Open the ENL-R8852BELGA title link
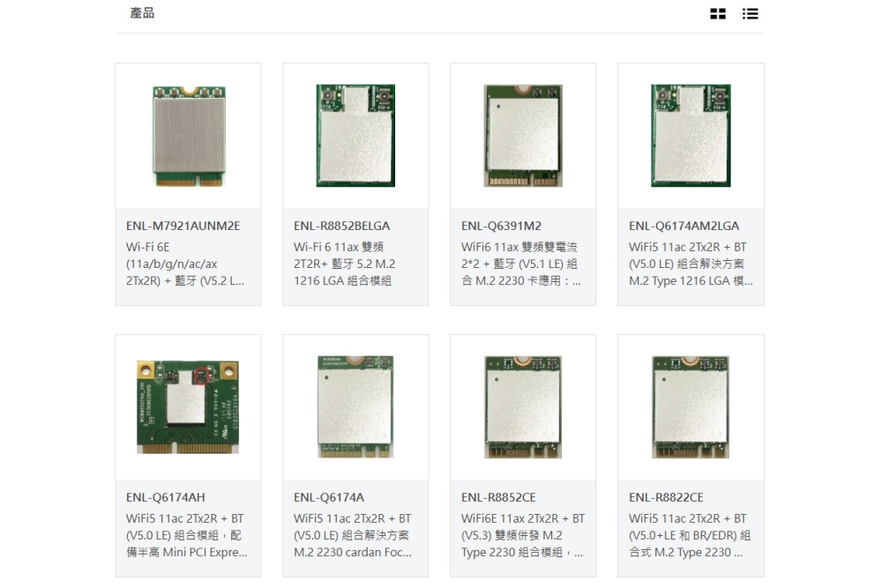The height and width of the screenshot is (588, 882). [x=341, y=226]
